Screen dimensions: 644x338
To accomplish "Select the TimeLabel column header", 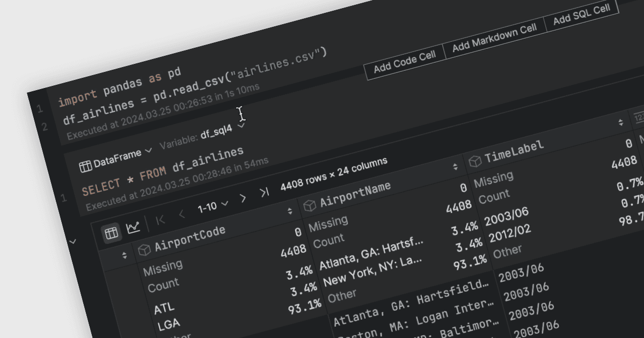I will [x=514, y=151].
